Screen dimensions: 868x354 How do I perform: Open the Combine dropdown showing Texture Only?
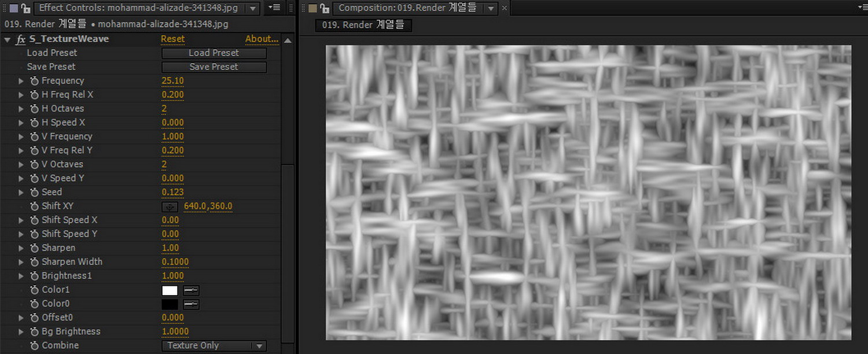(x=214, y=346)
